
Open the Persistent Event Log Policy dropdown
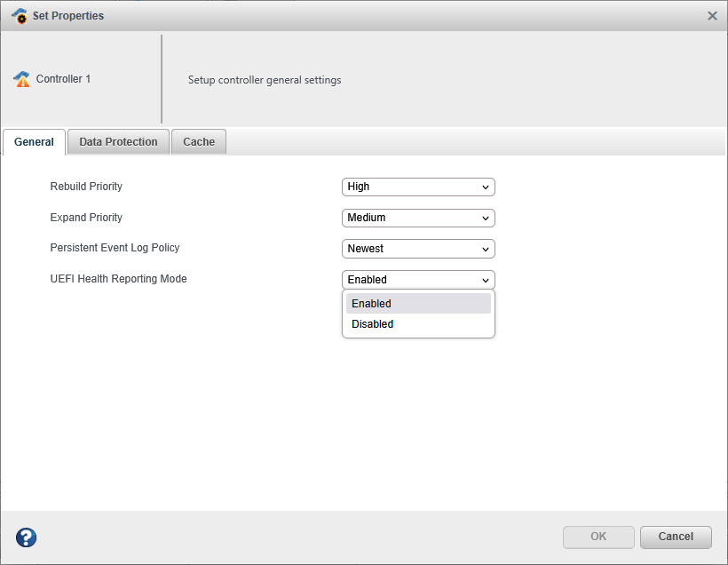[417, 249]
